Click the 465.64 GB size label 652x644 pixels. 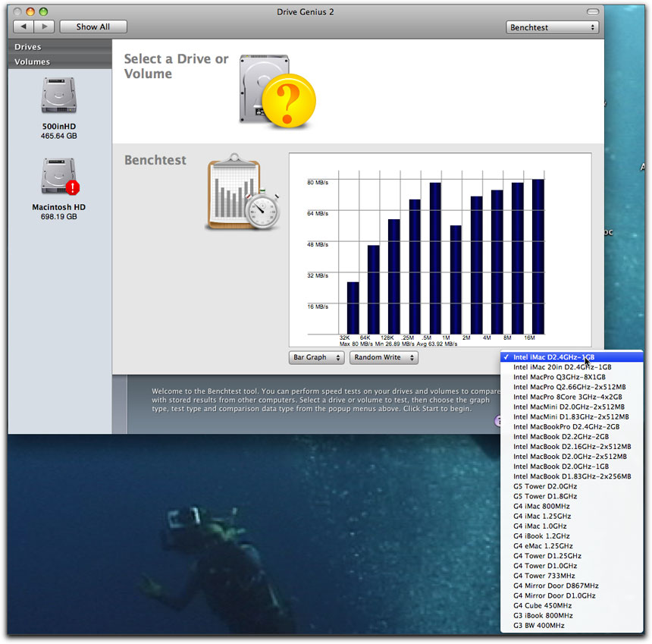coord(58,136)
